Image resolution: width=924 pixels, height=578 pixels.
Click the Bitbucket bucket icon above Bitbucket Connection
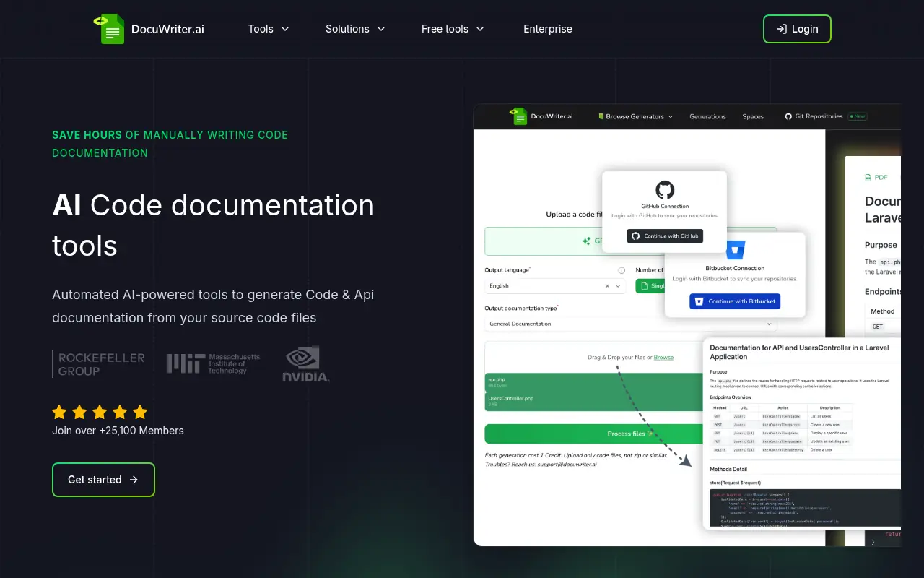[734, 249]
